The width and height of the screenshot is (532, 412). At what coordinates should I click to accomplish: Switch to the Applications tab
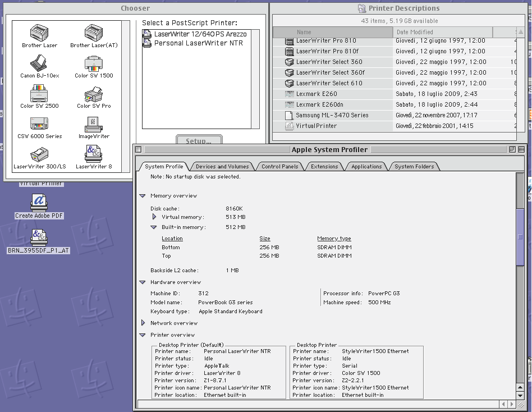(x=366, y=166)
